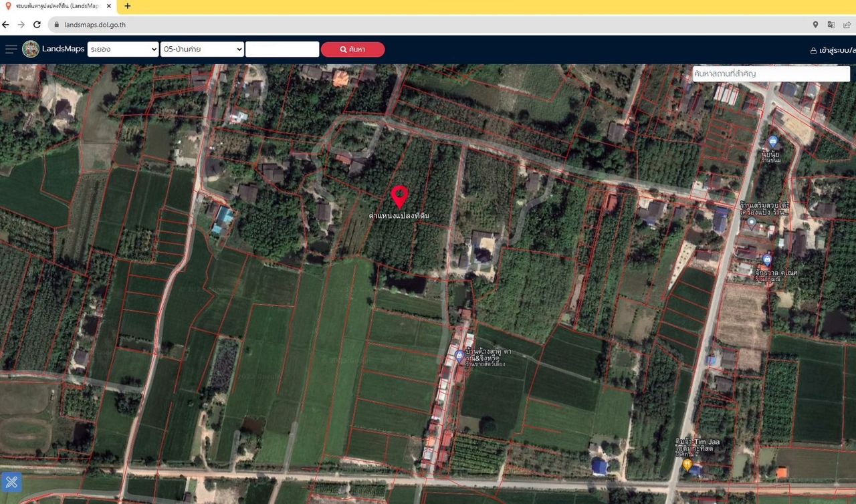Go back using the browser back arrow
The image size is (856, 504).
(6, 25)
